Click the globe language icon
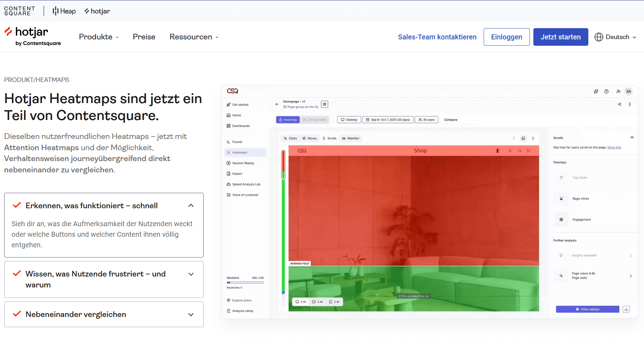Screen dimensions: 644x343 (599, 37)
